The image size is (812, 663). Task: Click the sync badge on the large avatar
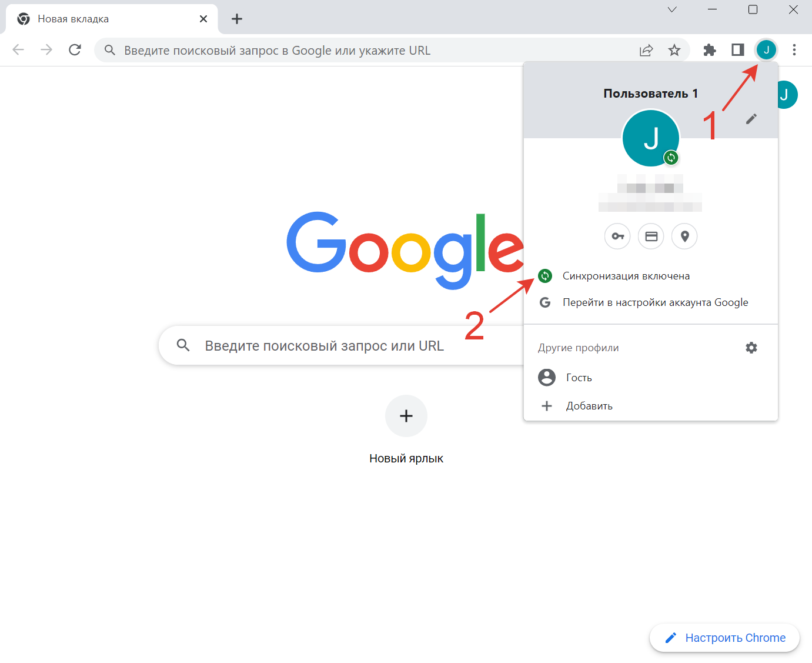[671, 158]
